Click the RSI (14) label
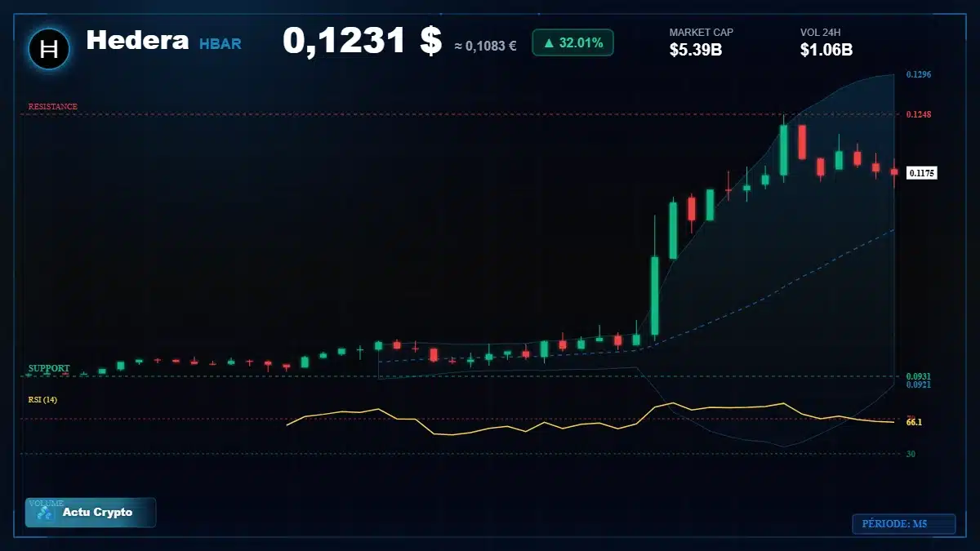Viewport: 980px width, 551px height. [42, 399]
